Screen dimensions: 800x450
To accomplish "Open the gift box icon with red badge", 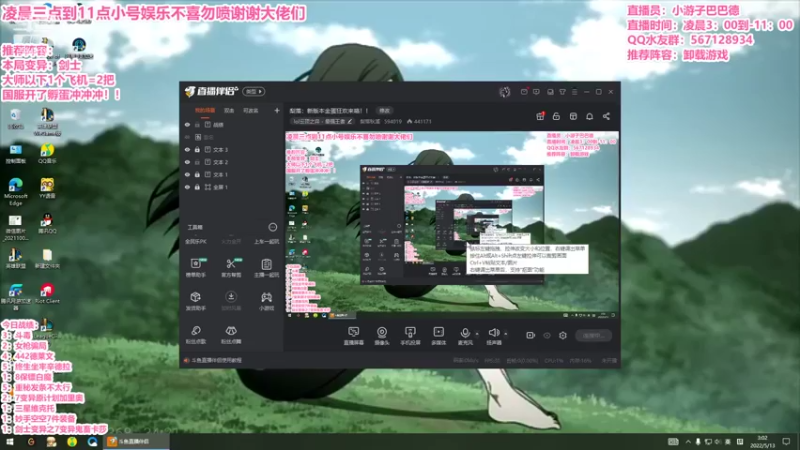I will 540,116.
